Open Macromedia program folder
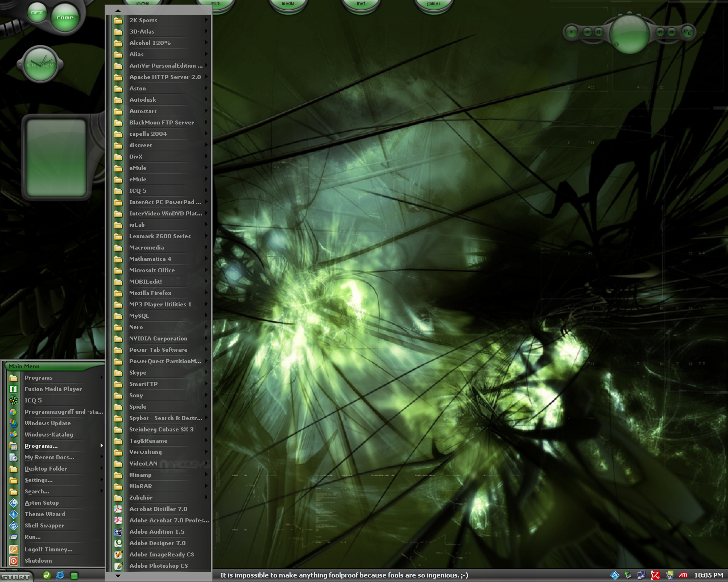728x582 pixels. pyautogui.click(x=161, y=248)
